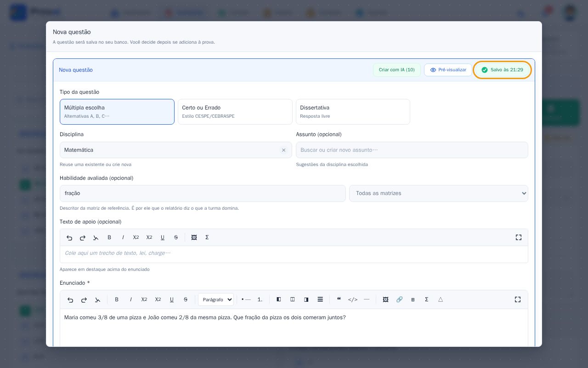Image resolution: width=588 pixels, height=368 pixels.
Task: Choose the Certo ou Errado question type
Action: [x=235, y=112]
